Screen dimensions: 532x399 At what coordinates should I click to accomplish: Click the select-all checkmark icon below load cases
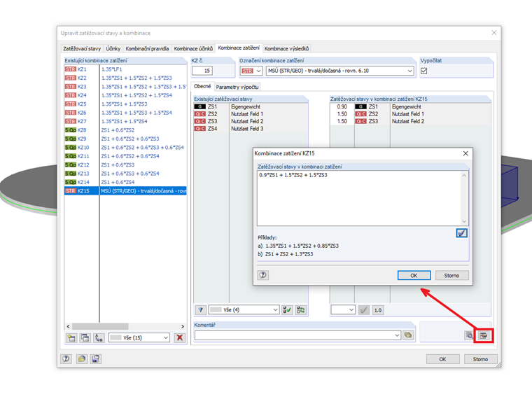tap(287, 310)
